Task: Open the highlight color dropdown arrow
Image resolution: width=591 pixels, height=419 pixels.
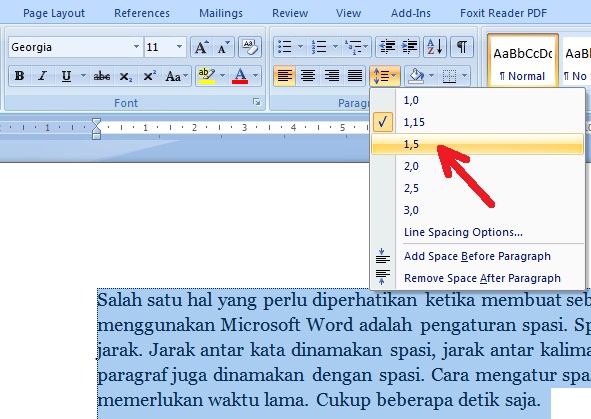Action: click(x=222, y=76)
